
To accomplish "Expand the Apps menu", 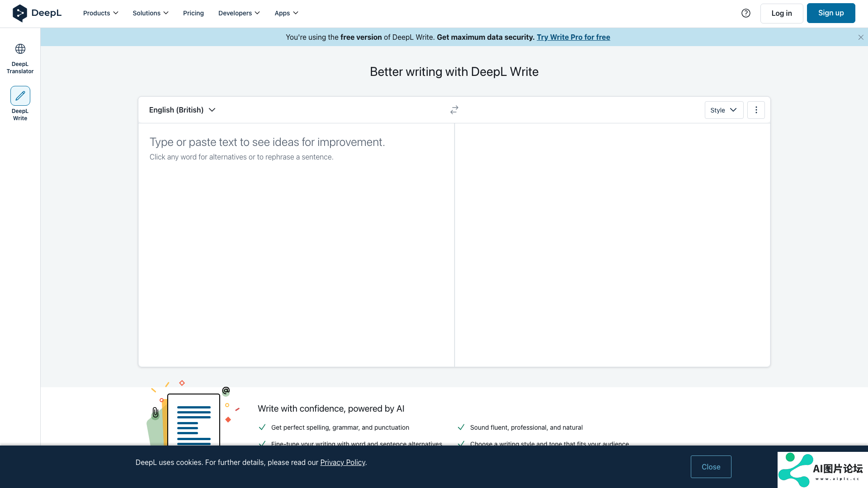I will [287, 13].
